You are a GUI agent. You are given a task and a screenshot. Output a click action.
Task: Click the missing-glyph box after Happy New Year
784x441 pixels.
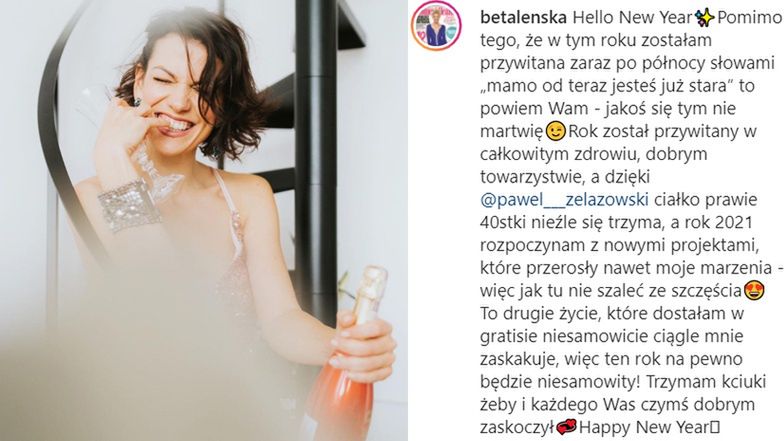714,428
